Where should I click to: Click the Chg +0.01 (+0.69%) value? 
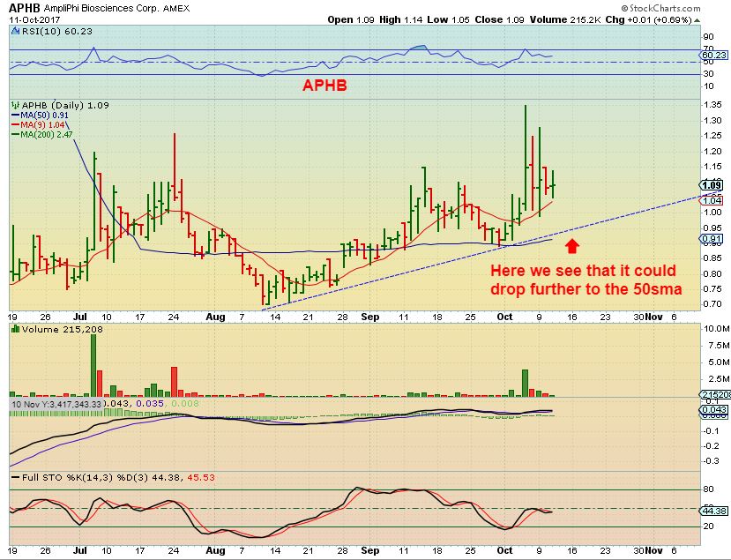648,20
